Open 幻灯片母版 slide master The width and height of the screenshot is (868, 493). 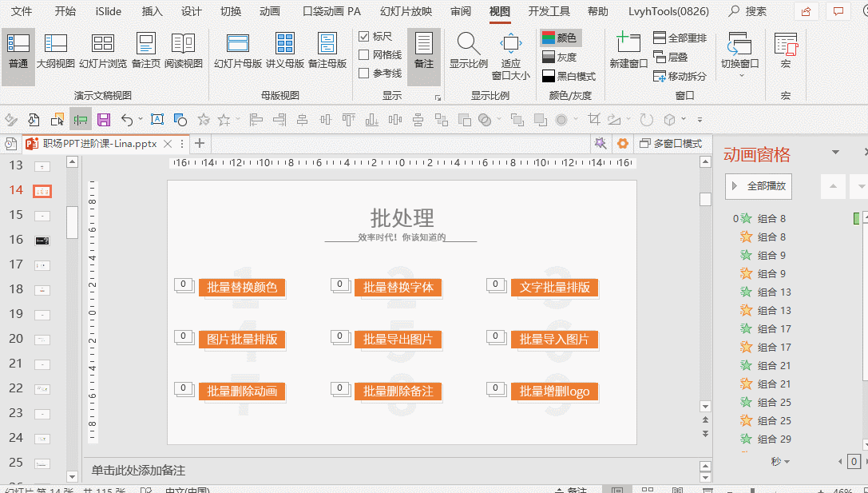click(x=238, y=51)
